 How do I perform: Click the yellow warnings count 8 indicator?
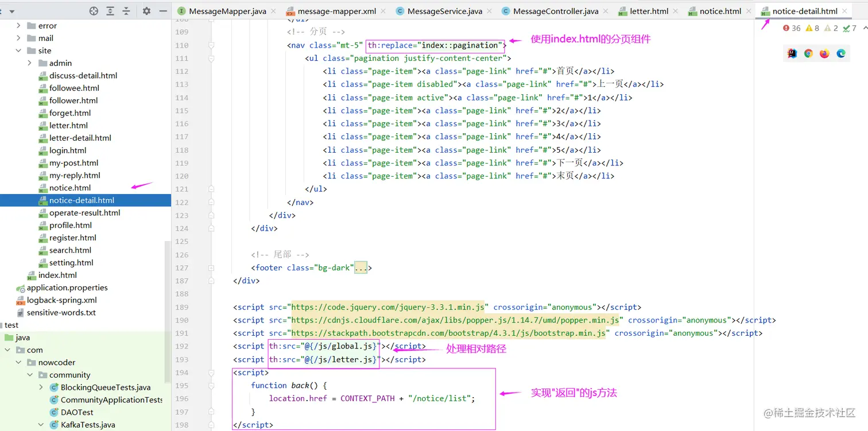(812, 28)
